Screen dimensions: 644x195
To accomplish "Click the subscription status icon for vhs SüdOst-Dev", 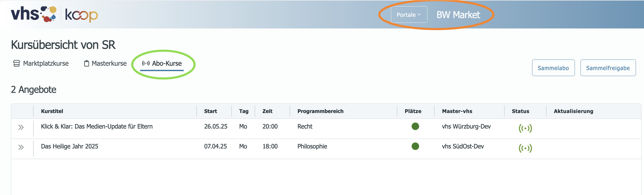I will [525, 148].
